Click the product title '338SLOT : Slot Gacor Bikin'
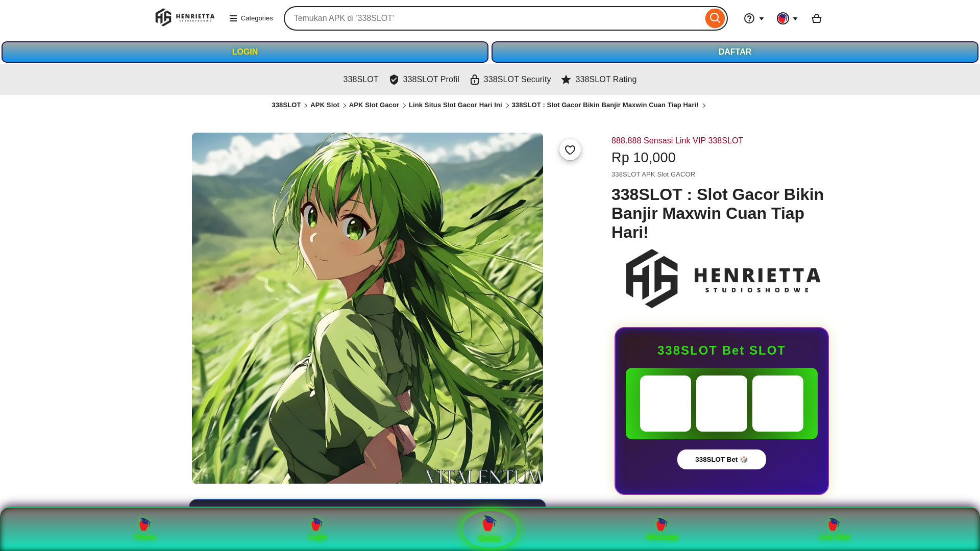Image resolution: width=980 pixels, height=551 pixels. coord(718,213)
